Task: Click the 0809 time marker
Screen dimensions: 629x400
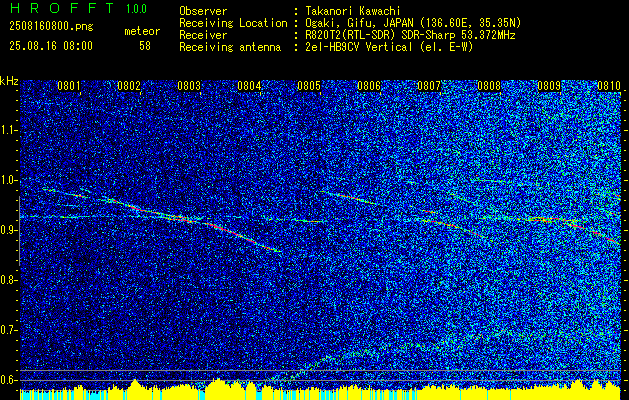Action: (x=549, y=86)
